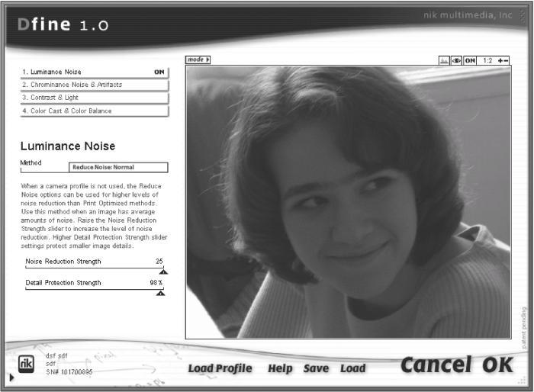
Task: Open Color Cast & Color Balance section
Action: [x=95, y=111]
